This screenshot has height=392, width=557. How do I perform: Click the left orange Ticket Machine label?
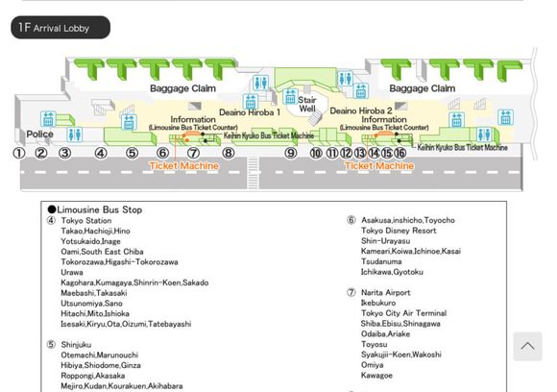[183, 165]
